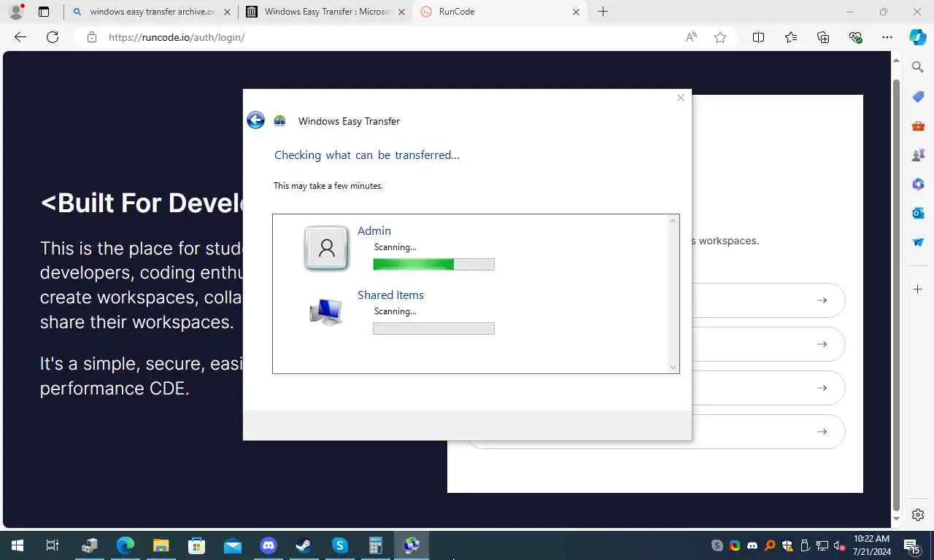Open Mail app from taskbar

(x=232, y=545)
